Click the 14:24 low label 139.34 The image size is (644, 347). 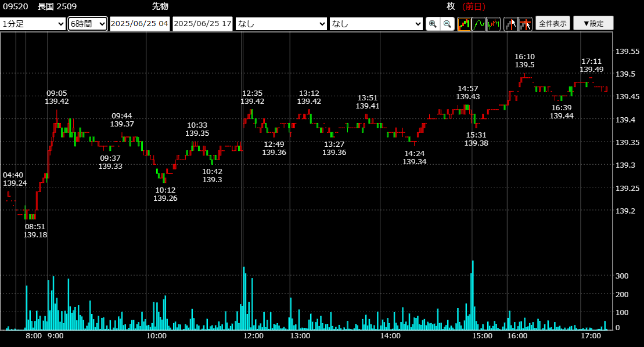pos(414,157)
